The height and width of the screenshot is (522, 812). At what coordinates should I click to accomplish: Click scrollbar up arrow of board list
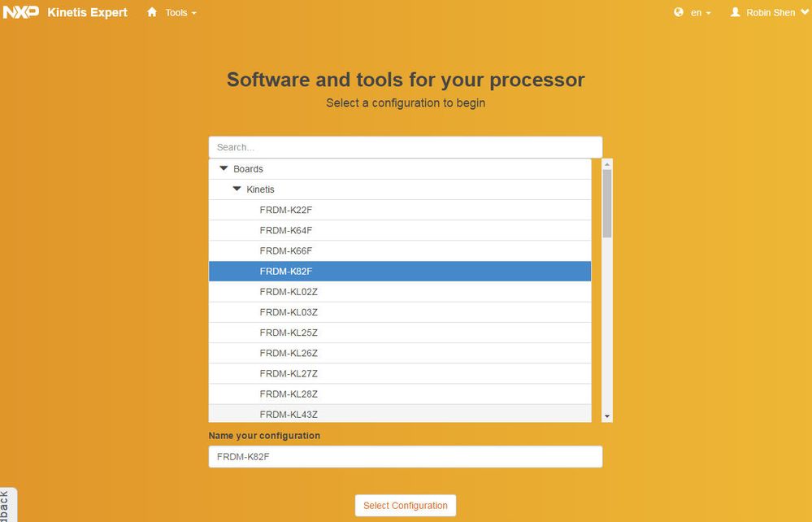coord(607,163)
